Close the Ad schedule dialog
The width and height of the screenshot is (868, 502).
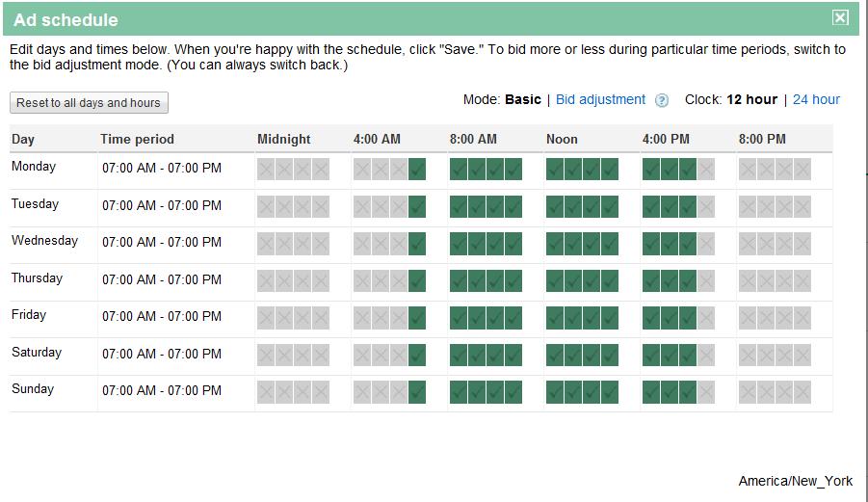click(x=840, y=17)
